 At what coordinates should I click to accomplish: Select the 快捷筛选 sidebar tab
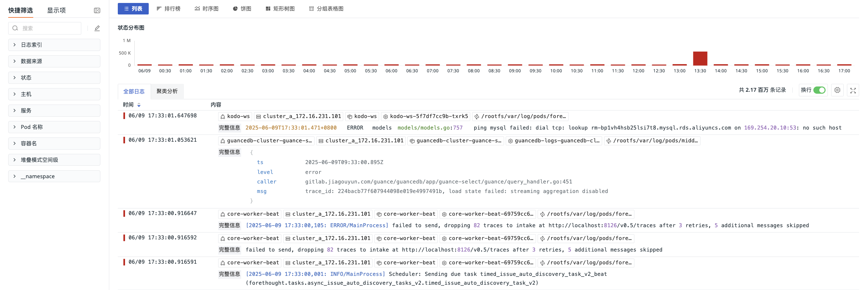click(20, 11)
